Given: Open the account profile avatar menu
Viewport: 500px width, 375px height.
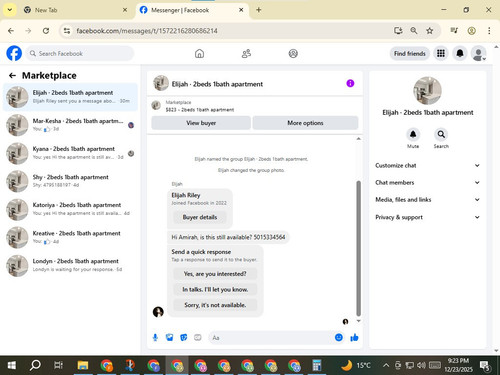Looking at the screenshot, I should point(478,53).
